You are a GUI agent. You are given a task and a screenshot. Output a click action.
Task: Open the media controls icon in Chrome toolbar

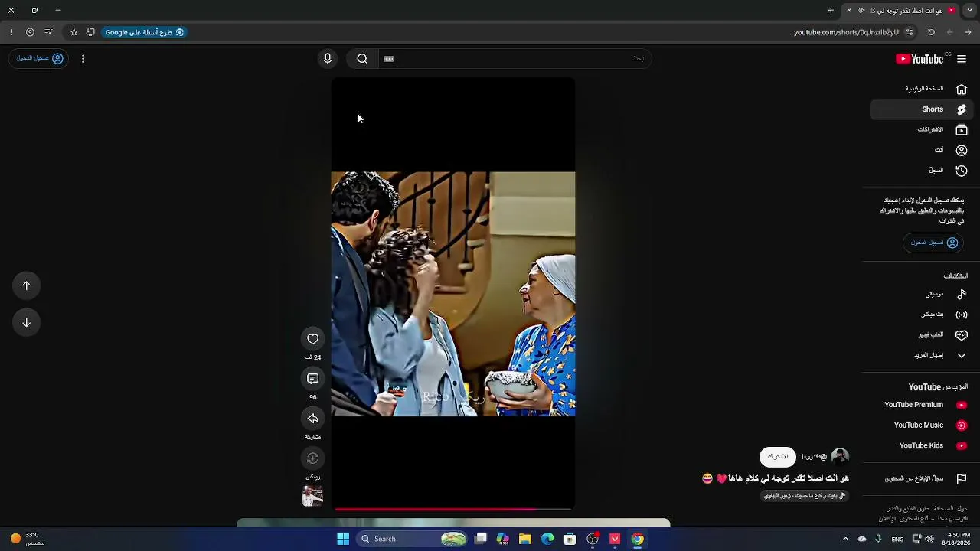tap(48, 32)
